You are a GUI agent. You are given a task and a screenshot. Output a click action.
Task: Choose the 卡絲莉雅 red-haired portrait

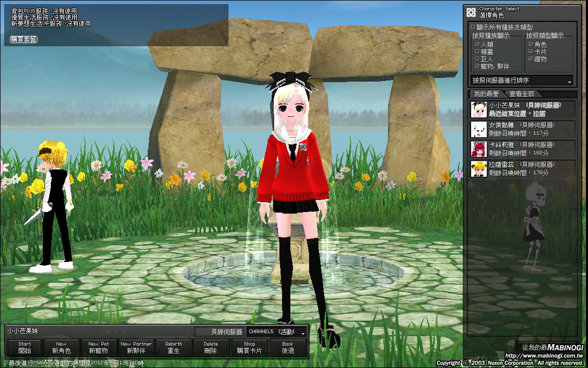(478, 149)
